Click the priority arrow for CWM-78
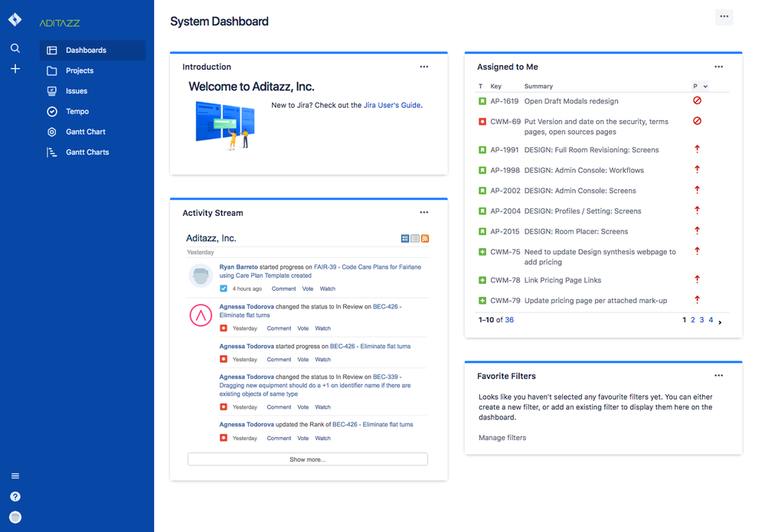Viewport: 765px width, 532px height. [697, 279]
